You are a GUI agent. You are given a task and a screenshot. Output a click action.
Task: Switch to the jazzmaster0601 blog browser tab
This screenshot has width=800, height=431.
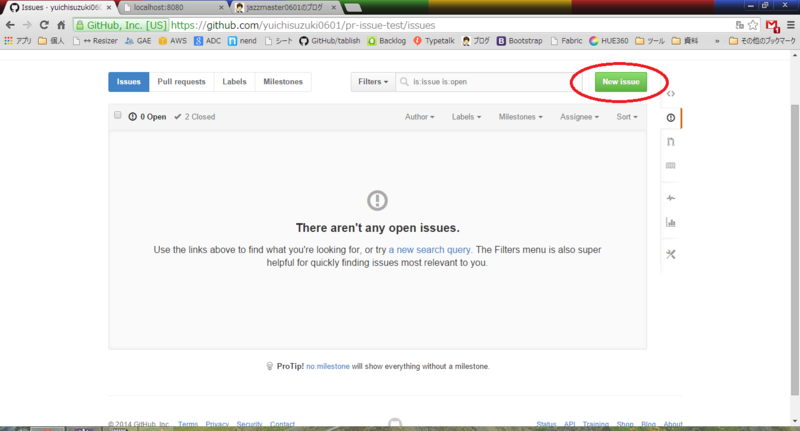(285, 8)
